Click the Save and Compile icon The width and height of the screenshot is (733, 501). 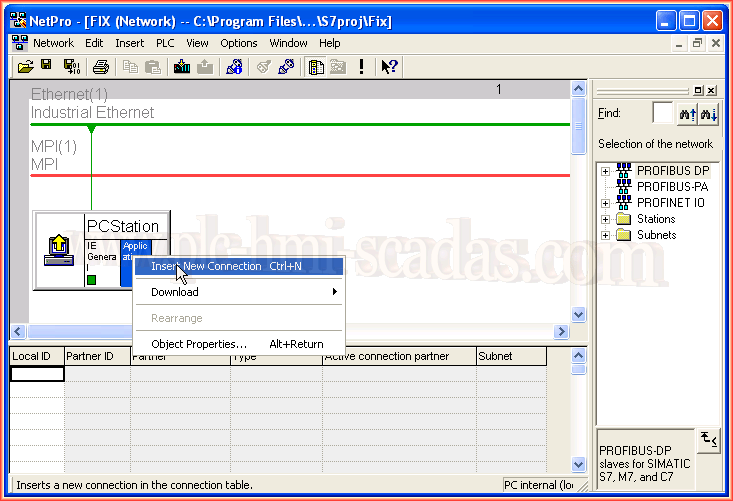point(72,67)
